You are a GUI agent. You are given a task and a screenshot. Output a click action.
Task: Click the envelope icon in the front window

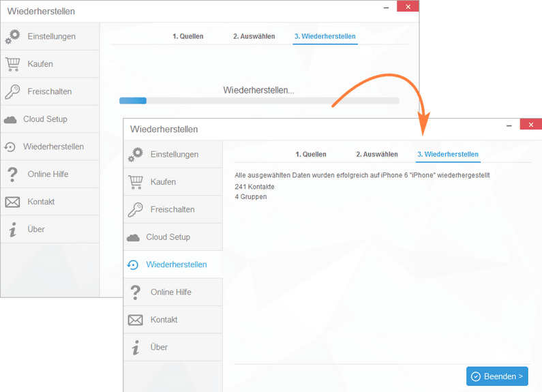point(136,320)
